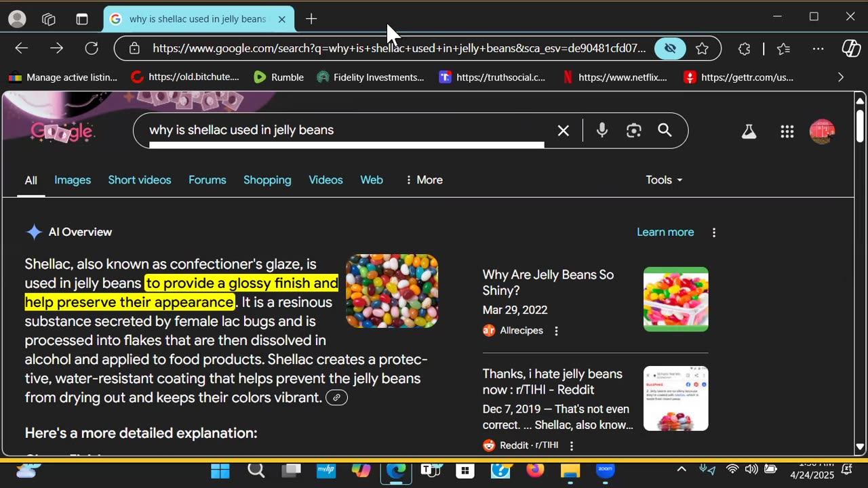Open truthsocial bookmark
The image size is (868, 488).
tap(492, 77)
